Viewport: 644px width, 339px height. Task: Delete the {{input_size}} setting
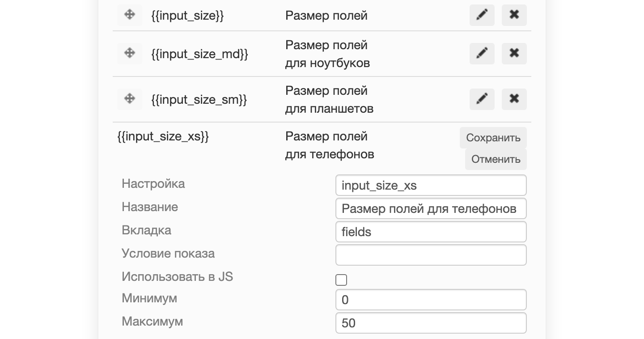[x=514, y=15]
